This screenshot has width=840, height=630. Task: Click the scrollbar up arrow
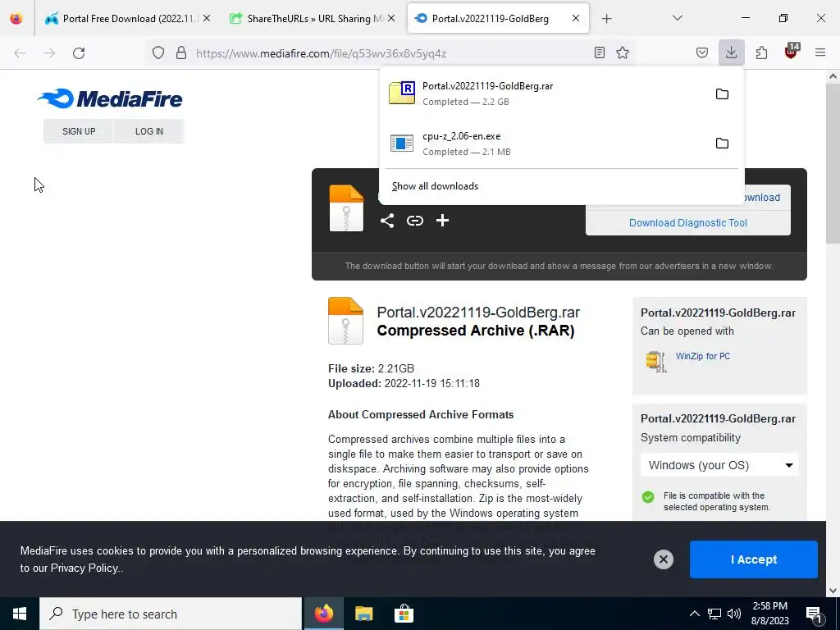click(x=833, y=76)
